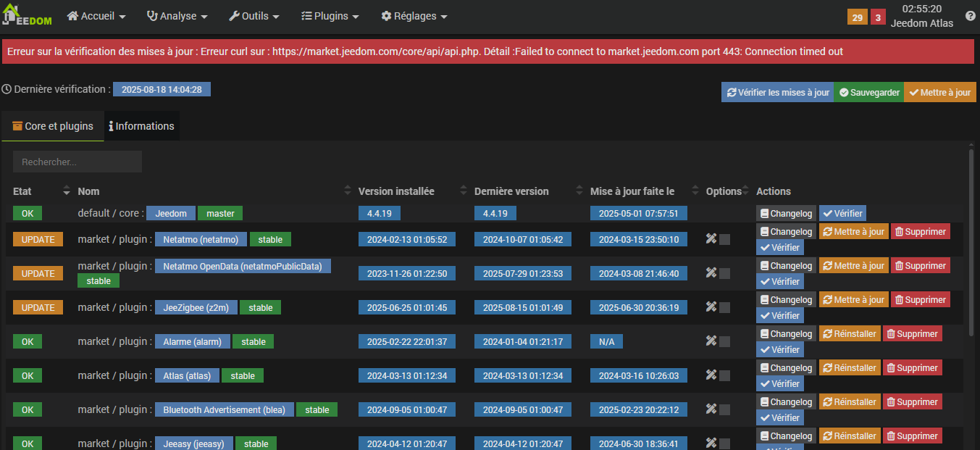Open the help question mark icon
980x450 pixels.
(970, 16)
